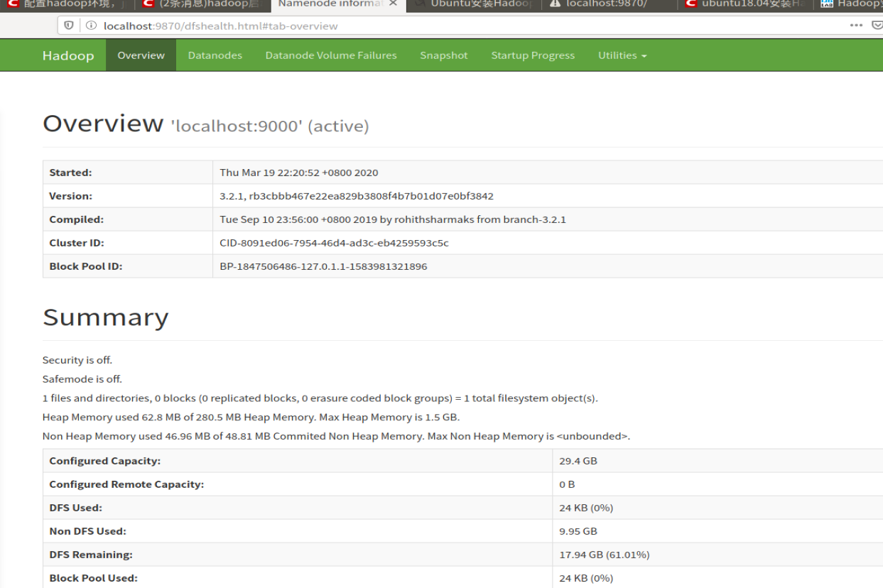The image size is (883, 588).
Task: Click the Block Pool Used 24 KB (0%) value
Action: (586, 578)
